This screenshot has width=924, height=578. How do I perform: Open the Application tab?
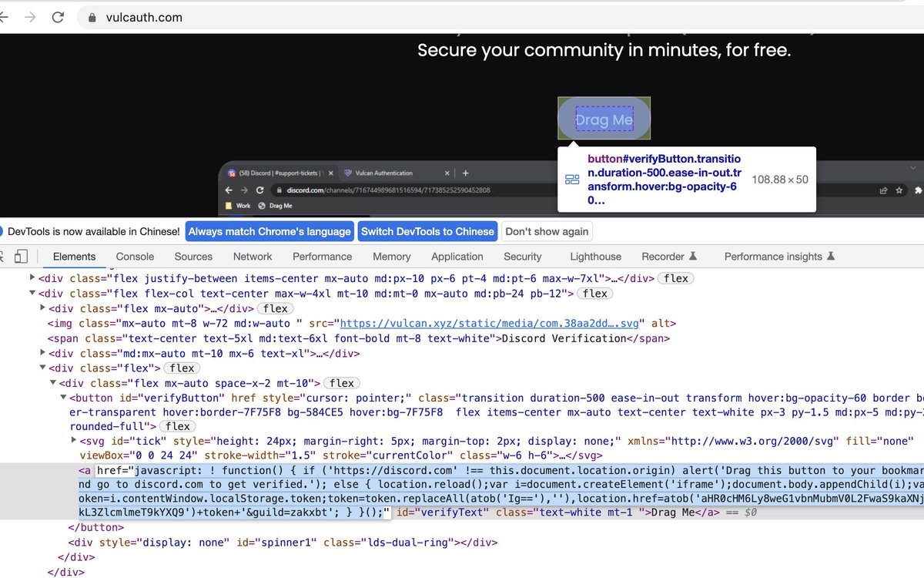pos(457,257)
